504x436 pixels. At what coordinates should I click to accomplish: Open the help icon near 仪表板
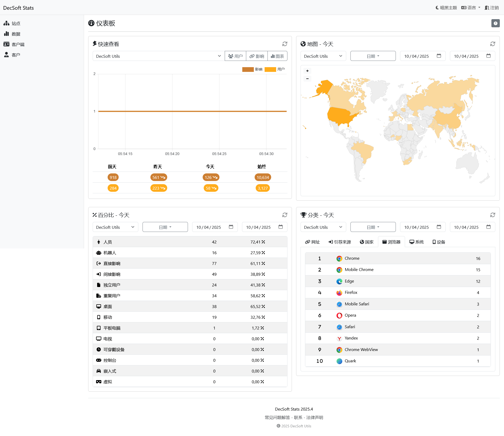[495, 23]
